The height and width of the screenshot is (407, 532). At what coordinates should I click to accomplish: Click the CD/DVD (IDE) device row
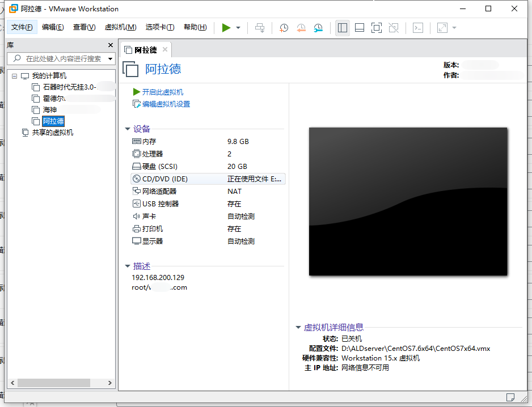click(208, 179)
